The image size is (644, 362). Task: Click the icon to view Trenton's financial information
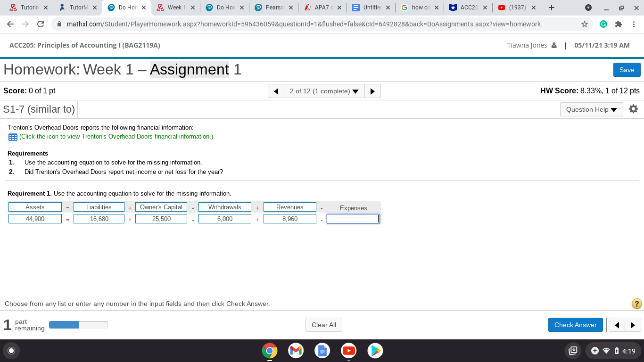point(12,137)
